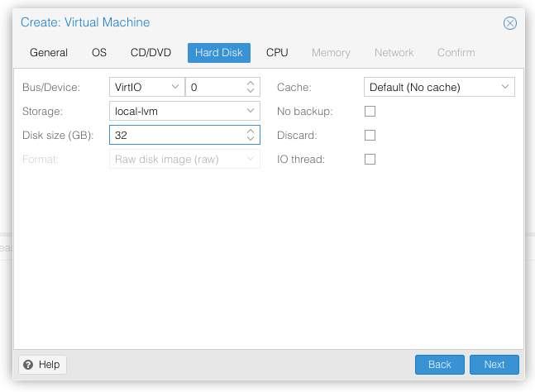Click the device number input field

[215, 87]
